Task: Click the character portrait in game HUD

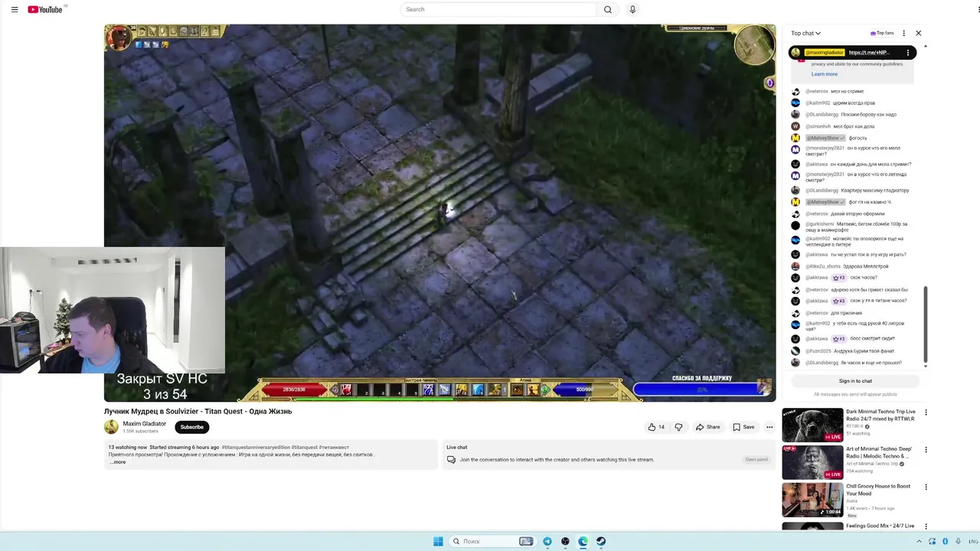Action: [x=119, y=37]
